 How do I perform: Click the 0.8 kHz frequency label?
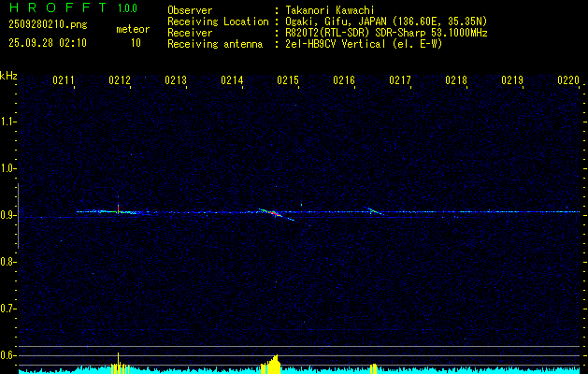point(7,262)
